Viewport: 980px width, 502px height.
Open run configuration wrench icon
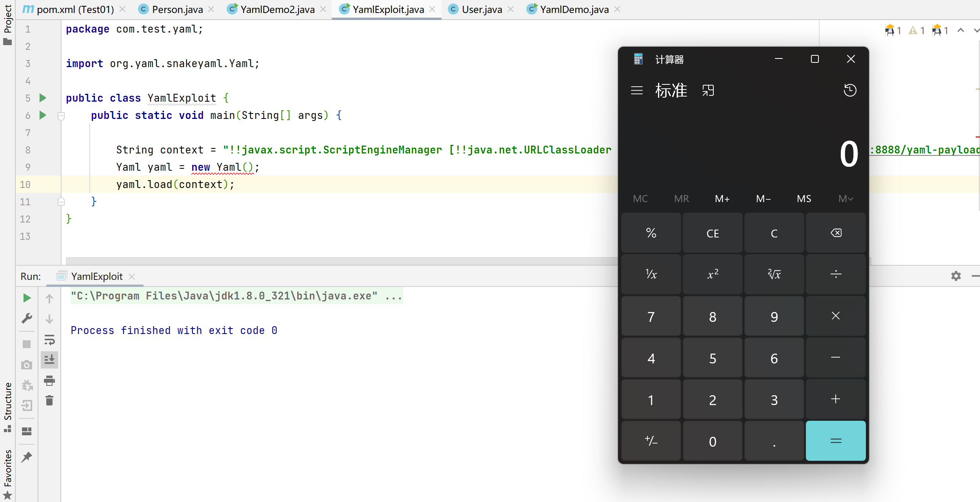[27, 318]
